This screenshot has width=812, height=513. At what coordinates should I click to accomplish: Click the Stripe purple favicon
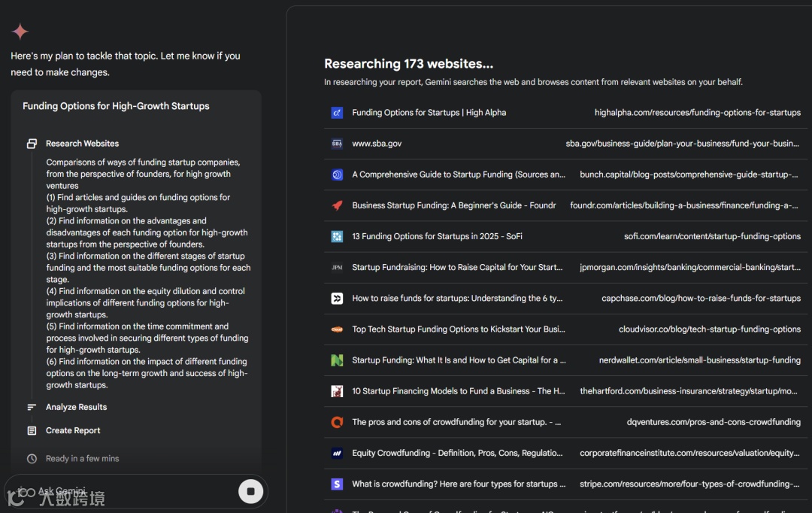(x=337, y=484)
